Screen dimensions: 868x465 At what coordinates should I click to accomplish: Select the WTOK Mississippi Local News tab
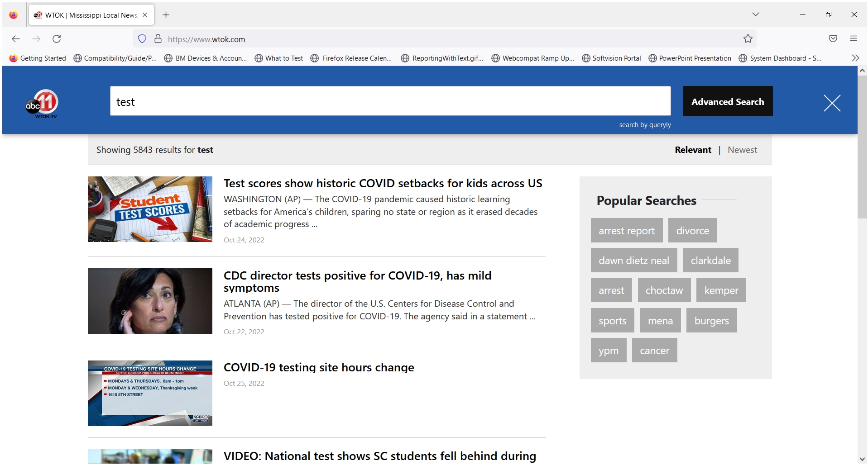point(86,14)
